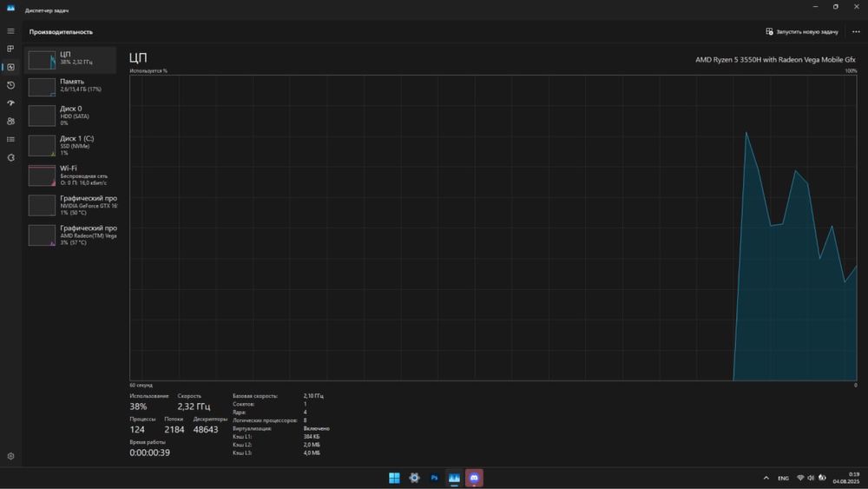
Task: Open the battery tray icon
Action: [x=822, y=478]
